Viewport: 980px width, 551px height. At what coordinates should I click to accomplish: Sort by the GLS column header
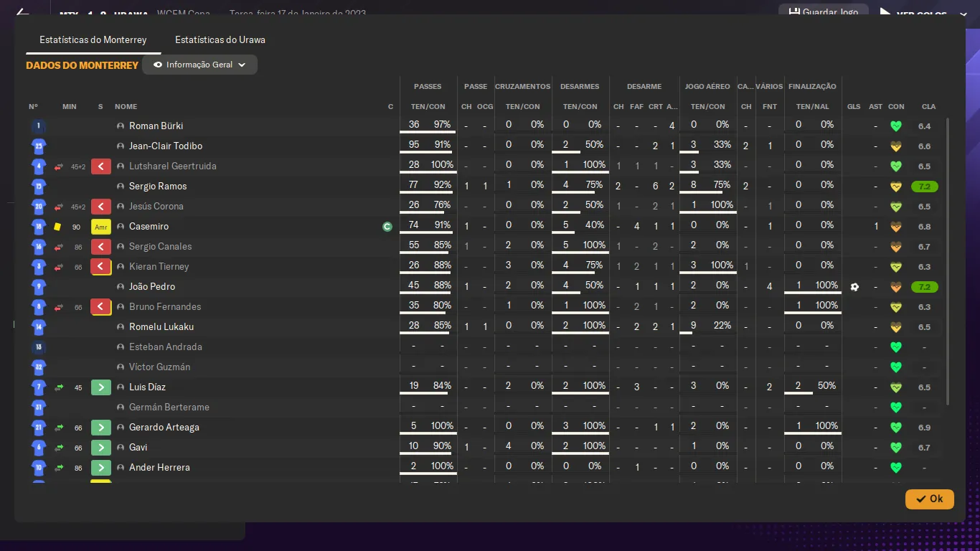854,107
